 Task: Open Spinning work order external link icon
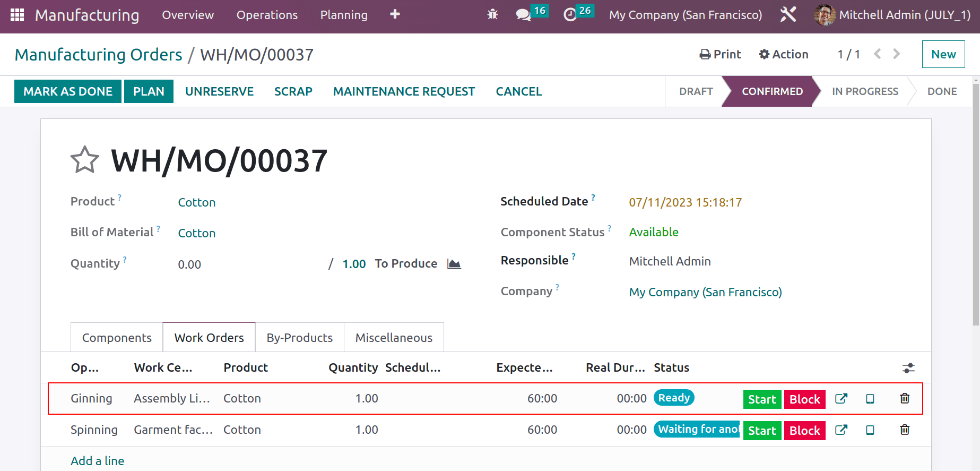click(841, 430)
